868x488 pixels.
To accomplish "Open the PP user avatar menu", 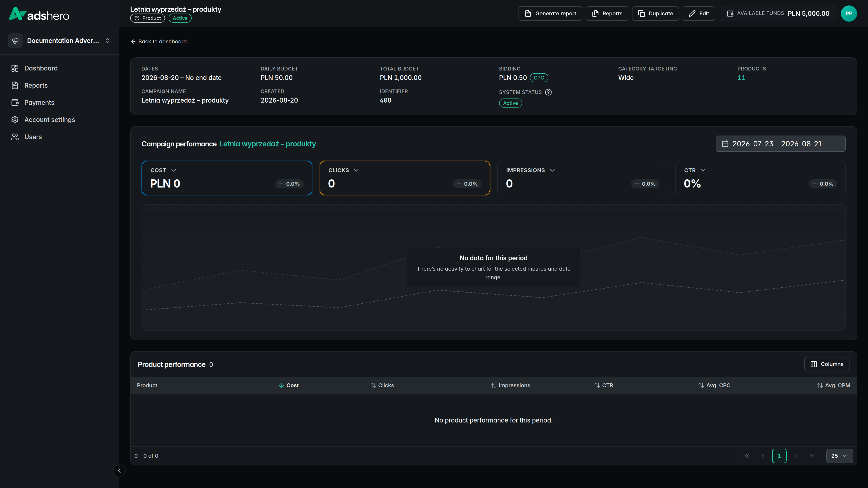I will click(x=849, y=14).
